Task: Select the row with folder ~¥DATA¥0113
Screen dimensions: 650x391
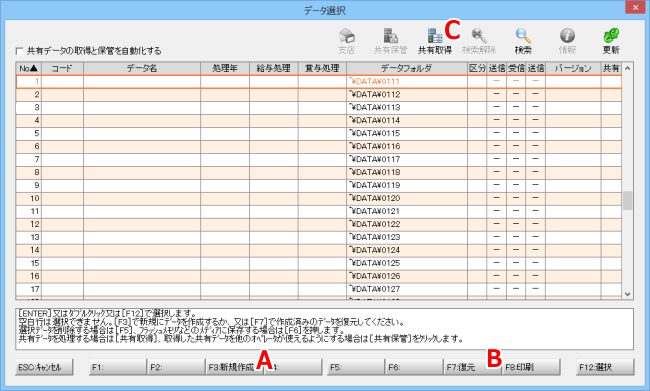Action: [319, 107]
